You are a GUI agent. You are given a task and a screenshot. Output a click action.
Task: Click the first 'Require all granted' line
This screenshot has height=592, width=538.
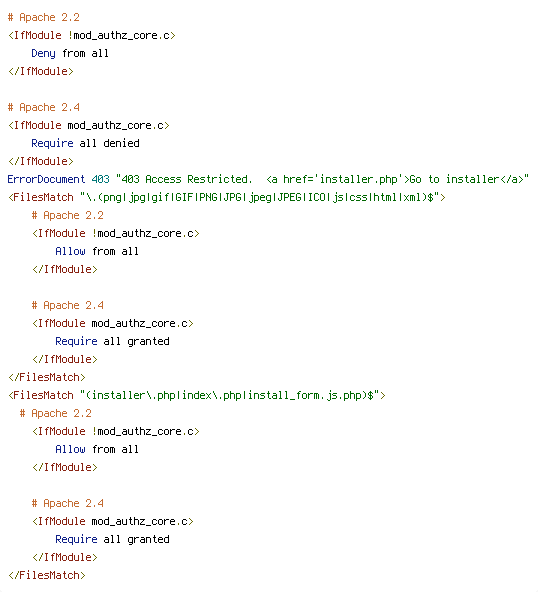112,341
